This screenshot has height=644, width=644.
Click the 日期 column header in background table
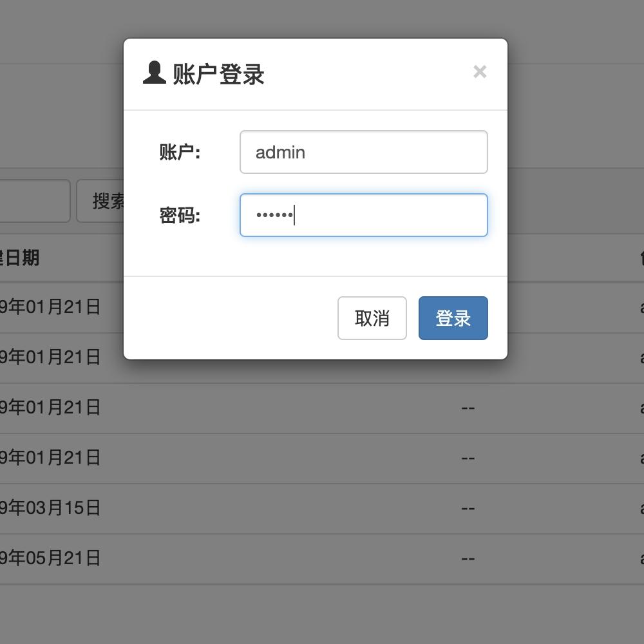19,258
